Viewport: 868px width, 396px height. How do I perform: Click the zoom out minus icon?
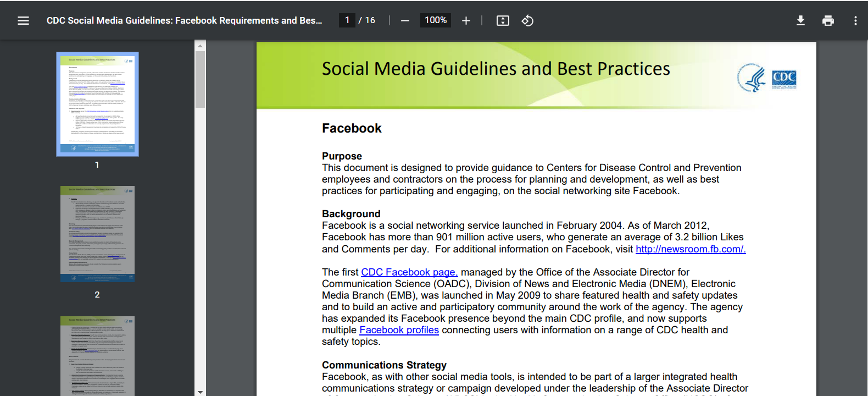[405, 21]
